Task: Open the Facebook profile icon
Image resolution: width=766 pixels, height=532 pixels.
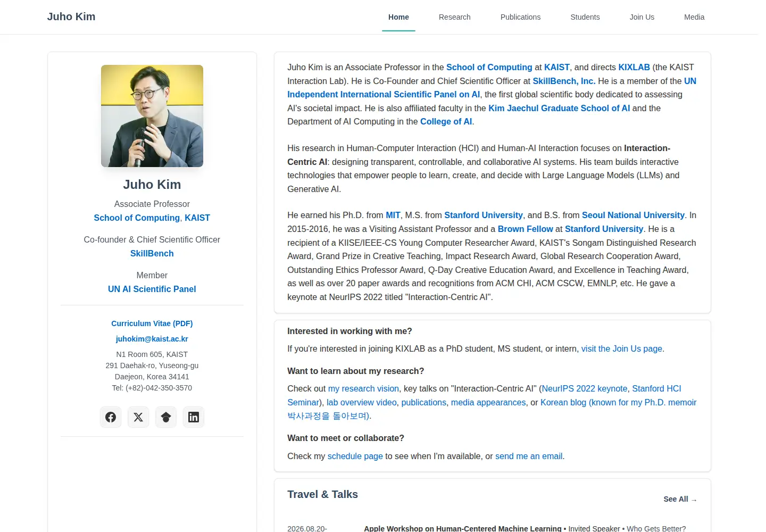Action: pos(111,417)
